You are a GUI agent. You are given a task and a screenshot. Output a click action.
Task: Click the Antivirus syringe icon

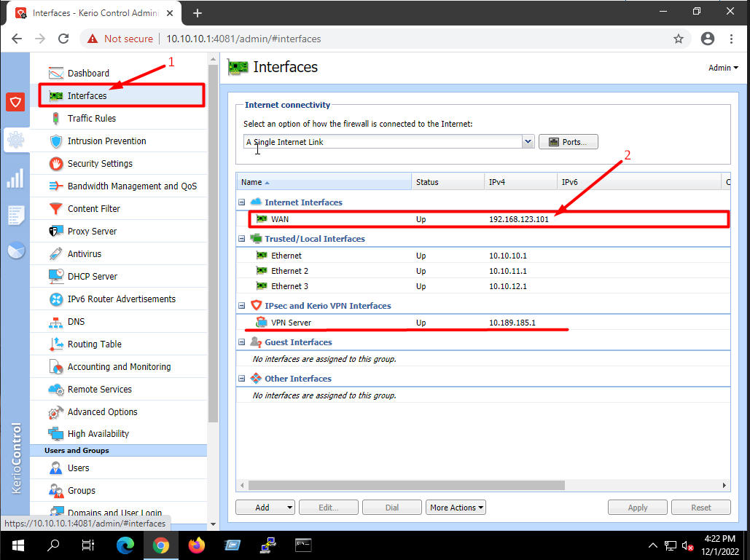56,253
